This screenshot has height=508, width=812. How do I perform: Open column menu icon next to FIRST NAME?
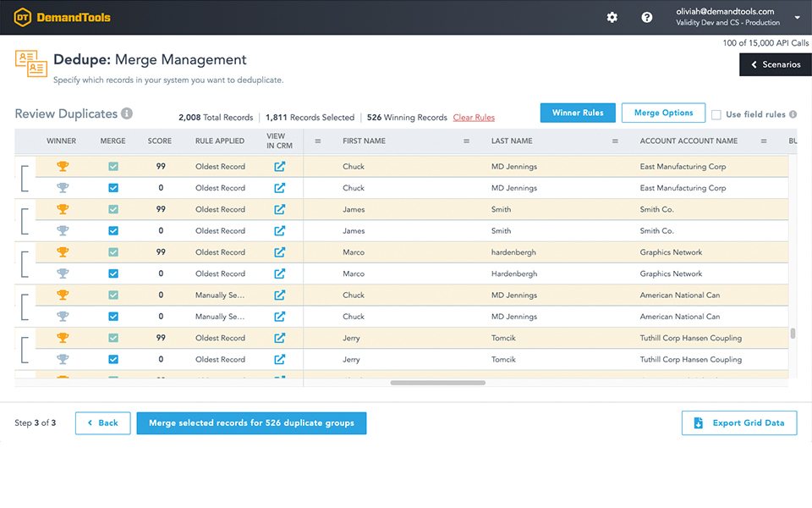pyautogui.click(x=318, y=141)
